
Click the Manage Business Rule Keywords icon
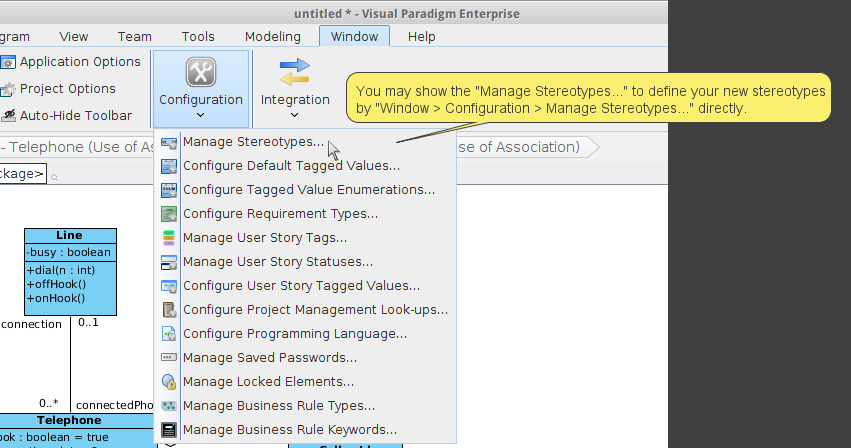click(x=169, y=430)
